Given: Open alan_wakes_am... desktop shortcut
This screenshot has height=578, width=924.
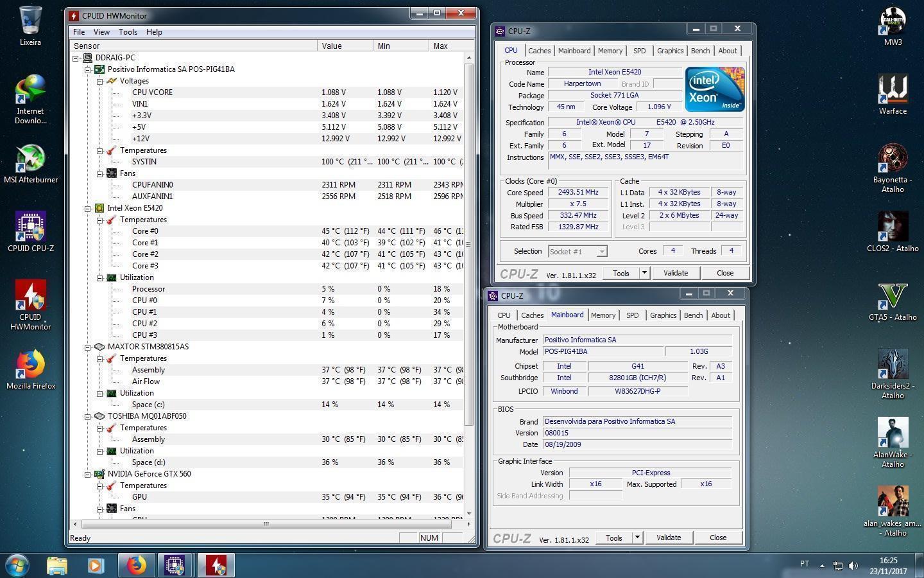Looking at the screenshot, I should coord(893,511).
